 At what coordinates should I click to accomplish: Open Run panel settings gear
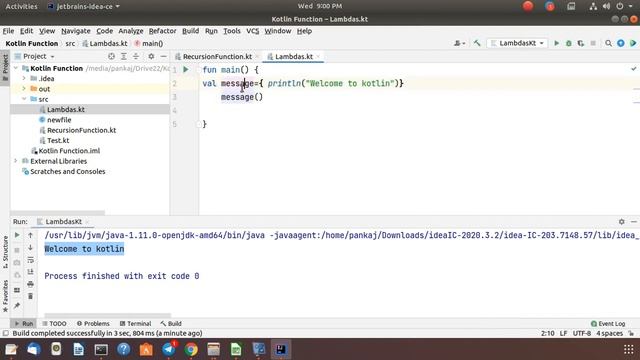pos(621,222)
